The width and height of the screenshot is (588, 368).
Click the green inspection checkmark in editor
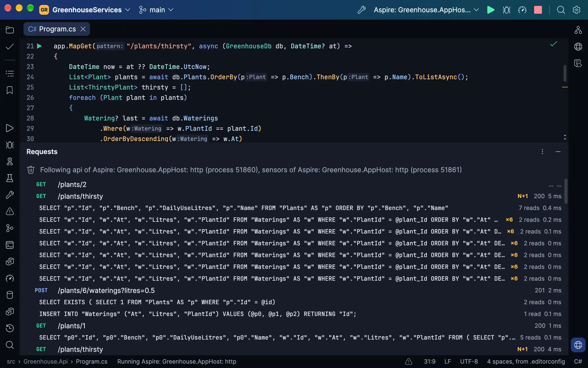coord(554,44)
